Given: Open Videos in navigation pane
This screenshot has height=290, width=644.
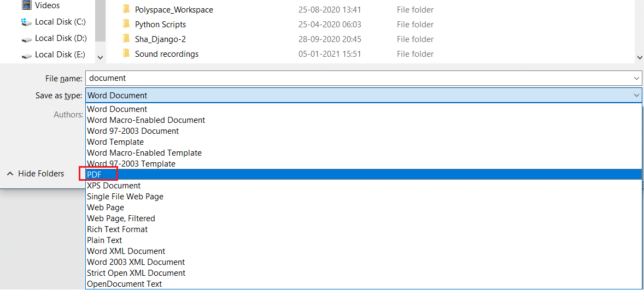Looking at the screenshot, I should point(47,5).
